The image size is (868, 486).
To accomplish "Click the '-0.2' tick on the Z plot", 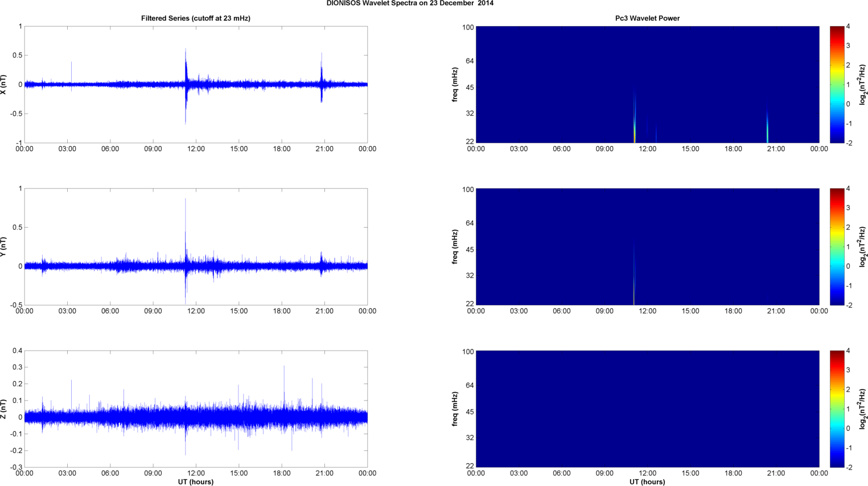I will [16, 450].
